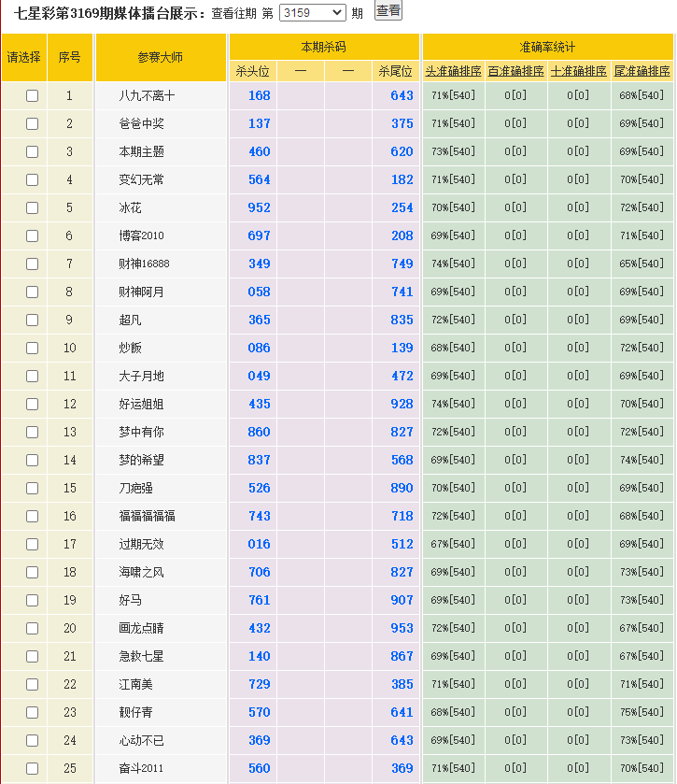
Task: Sort by 百准确排序 column link
Action: click(515, 71)
